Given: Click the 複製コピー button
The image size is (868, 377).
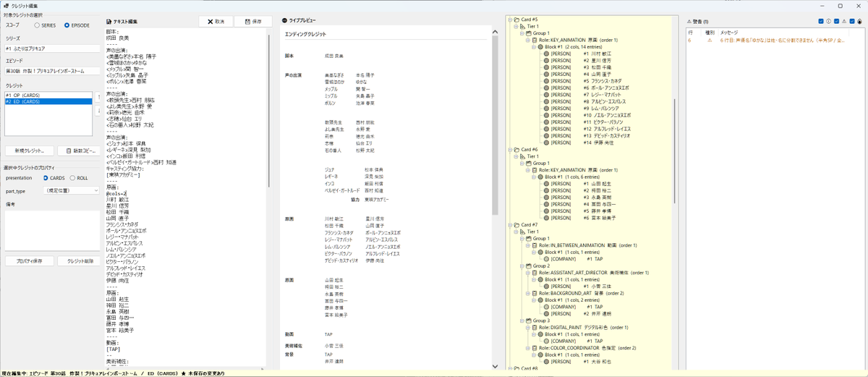Looking at the screenshot, I should pos(79,151).
